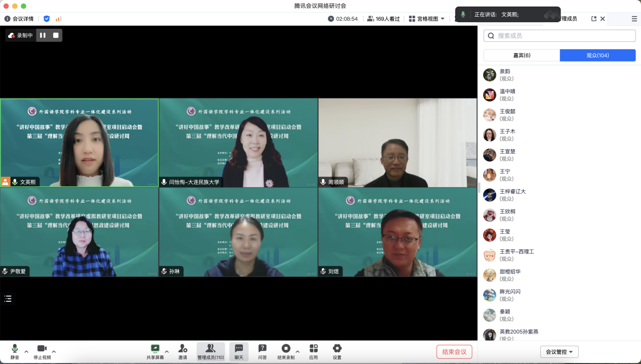Click the red 结束会议 button
This screenshot has height=364, width=641.
coord(454,352)
